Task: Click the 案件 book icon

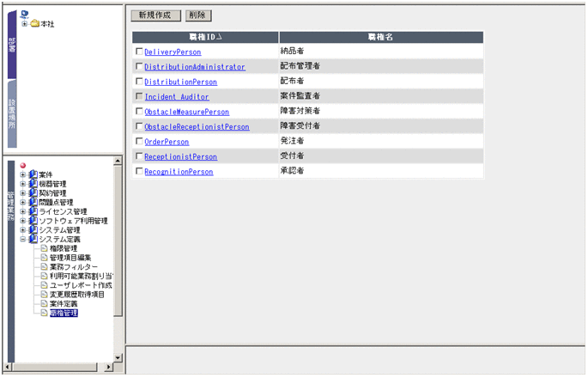Action: click(33, 174)
